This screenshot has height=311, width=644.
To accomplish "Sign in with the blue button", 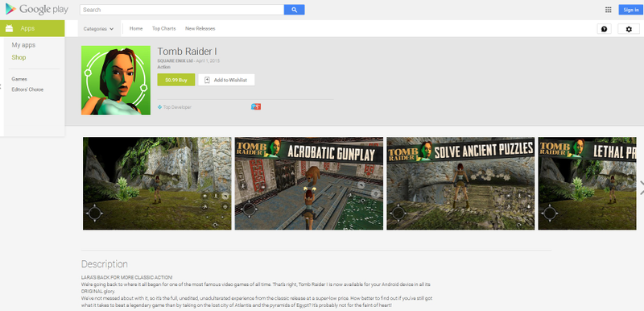I will point(631,10).
